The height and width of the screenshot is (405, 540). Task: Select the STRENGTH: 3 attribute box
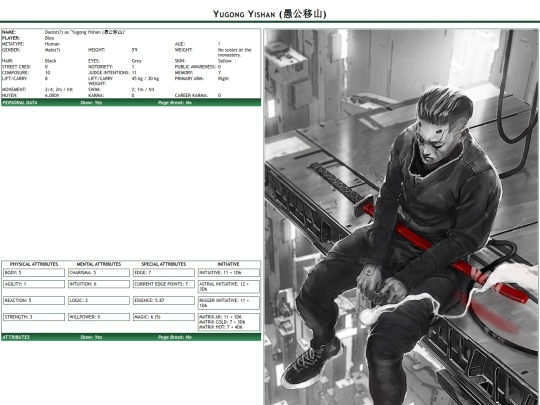(x=34, y=317)
